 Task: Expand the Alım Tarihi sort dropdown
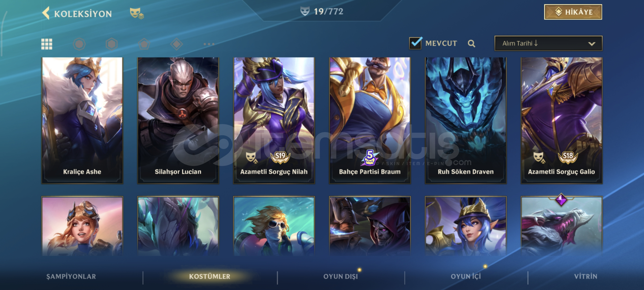548,43
